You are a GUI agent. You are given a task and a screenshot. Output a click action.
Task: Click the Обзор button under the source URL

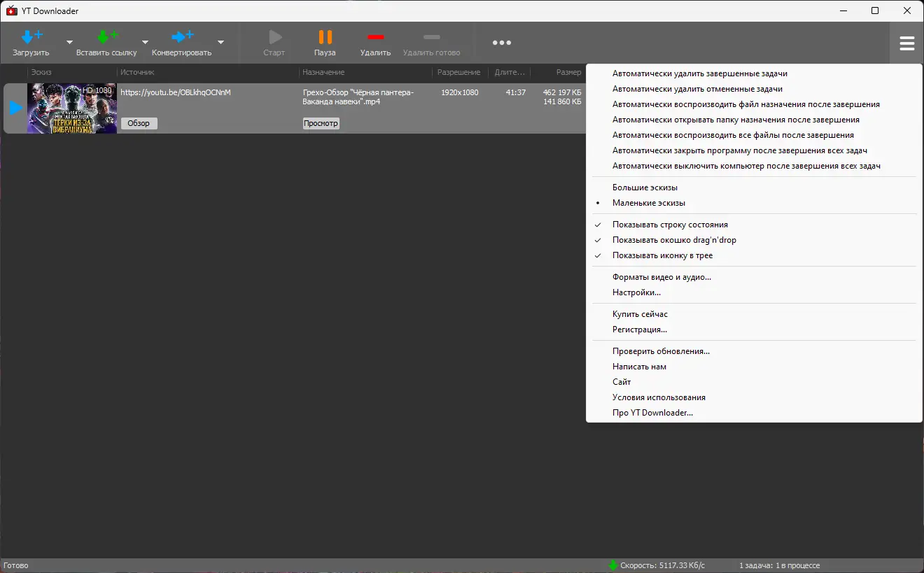(x=139, y=123)
